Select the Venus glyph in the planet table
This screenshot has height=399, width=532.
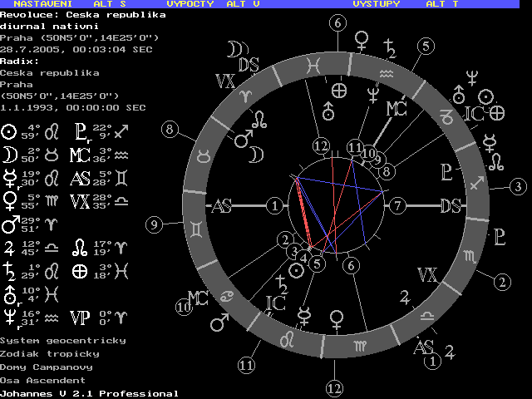[9, 200]
